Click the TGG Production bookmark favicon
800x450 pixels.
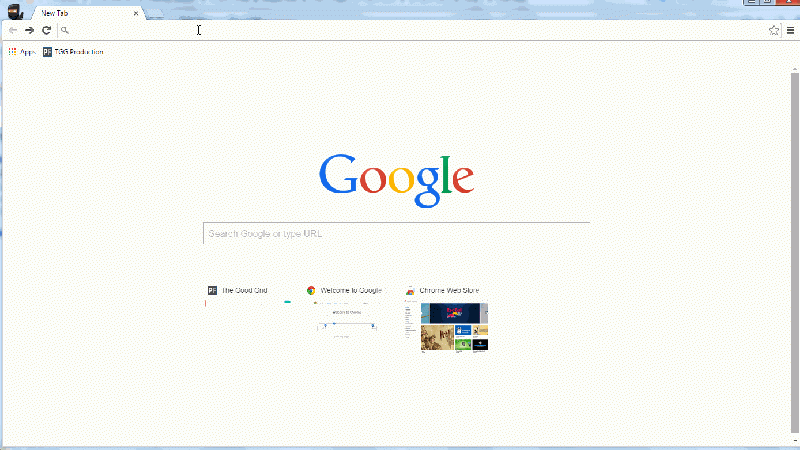(47, 52)
